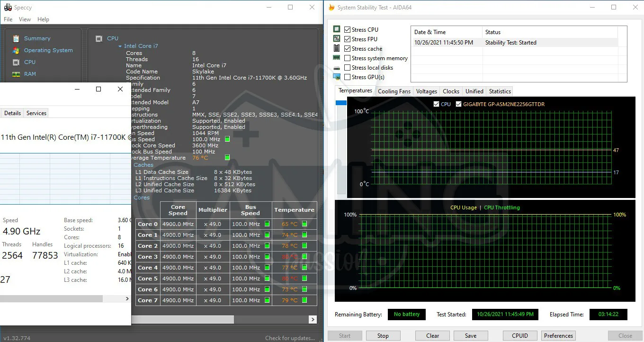The width and height of the screenshot is (644, 342).
Task: Open the Preferences dialog in AIDA64
Action: pyautogui.click(x=559, y=336)
